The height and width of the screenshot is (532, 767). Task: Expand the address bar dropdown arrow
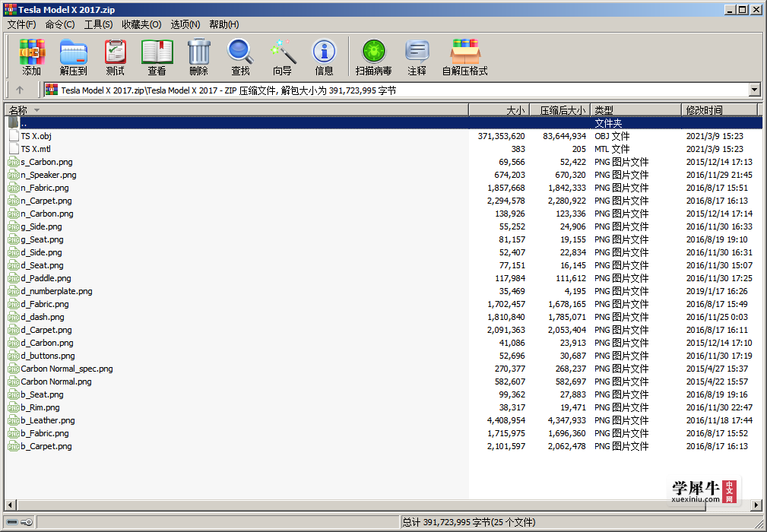click(754, 90)
